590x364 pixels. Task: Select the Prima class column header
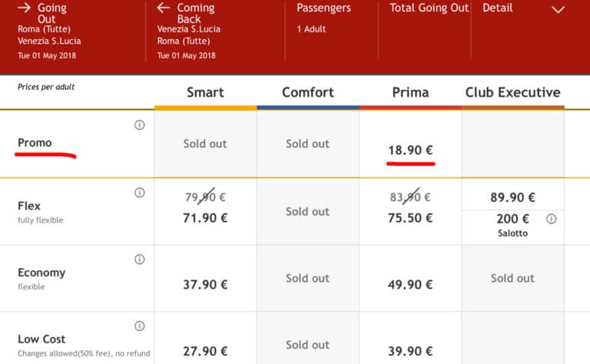click(x=410, y=93)
